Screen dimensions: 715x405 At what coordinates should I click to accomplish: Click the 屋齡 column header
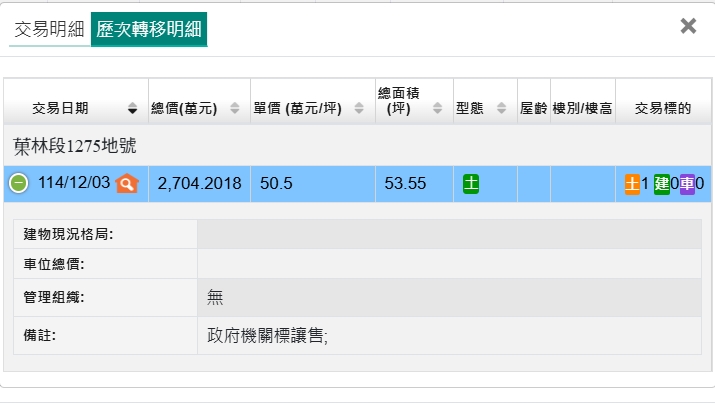533,108
